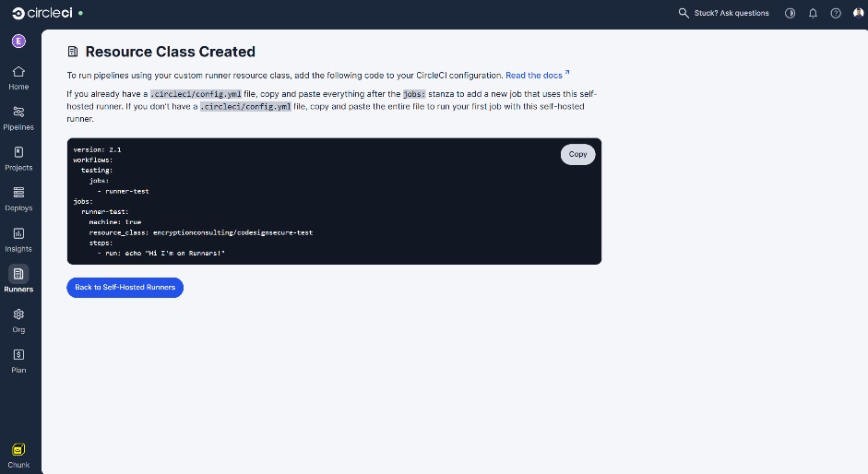The height and width of the screenshot is (474, 868).
Task: Click the highlighted 'jobs:' inline code
Action: tap(414, 94)
